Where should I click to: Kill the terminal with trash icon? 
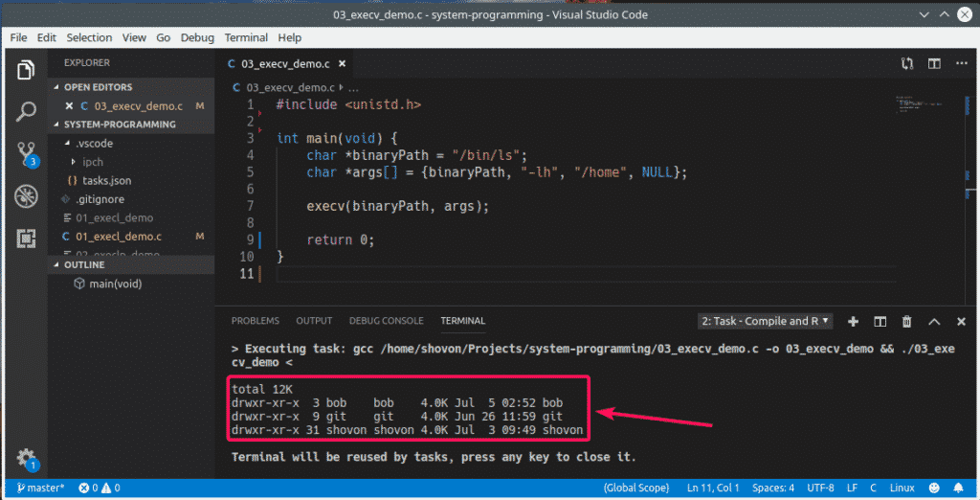click(x=907, y=321)
